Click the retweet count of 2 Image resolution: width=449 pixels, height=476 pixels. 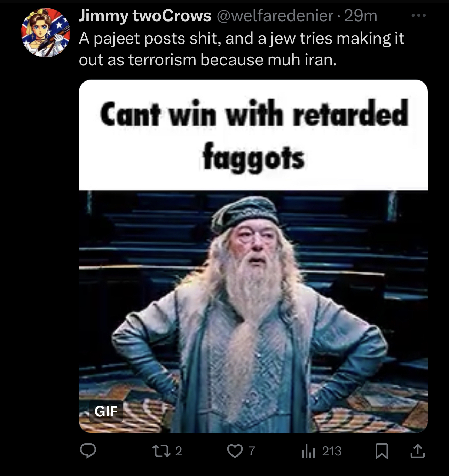[x=179, y=451]
